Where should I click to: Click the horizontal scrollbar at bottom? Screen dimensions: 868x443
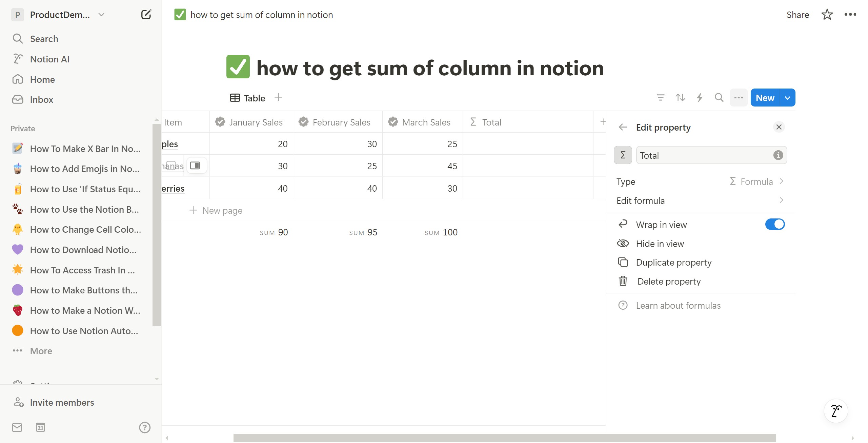click(504, 438)
